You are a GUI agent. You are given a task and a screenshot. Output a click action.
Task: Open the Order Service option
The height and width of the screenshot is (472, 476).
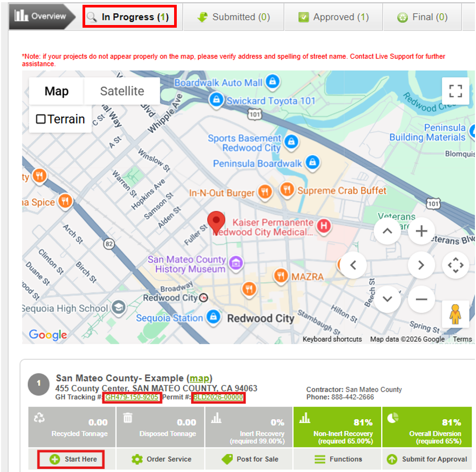(161, 459)
